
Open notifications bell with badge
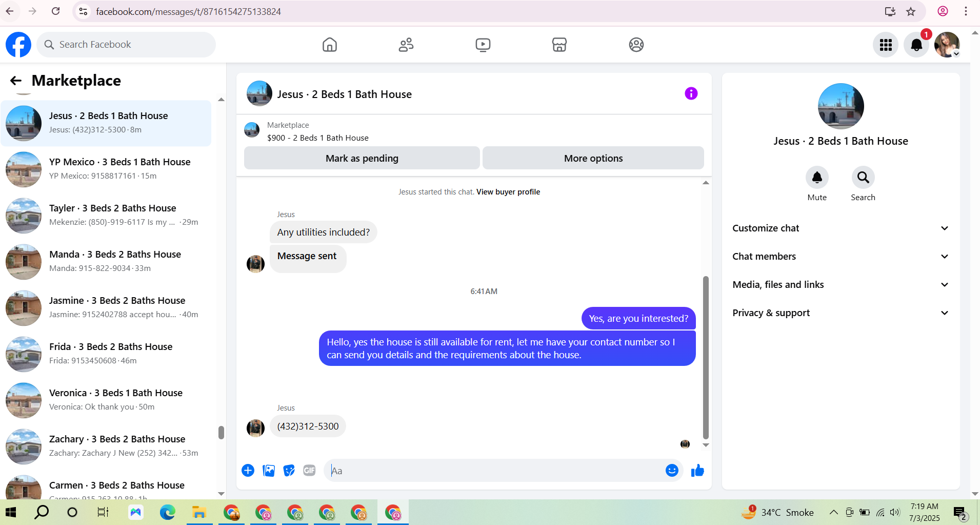coord(916,45)
